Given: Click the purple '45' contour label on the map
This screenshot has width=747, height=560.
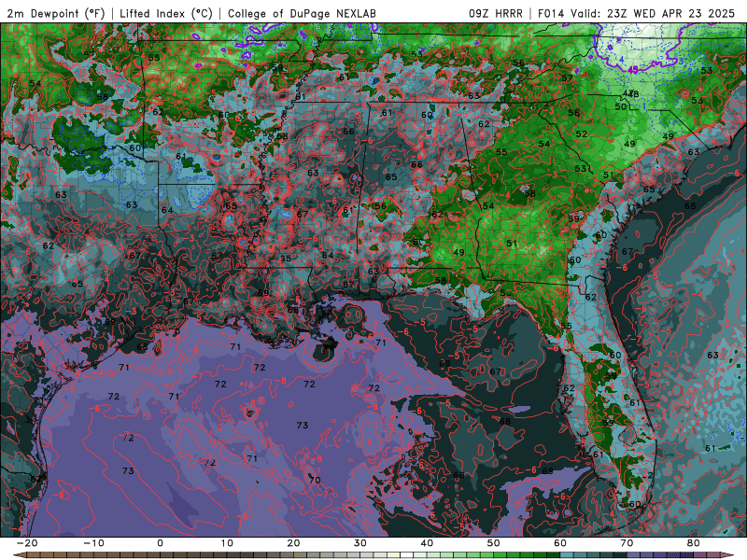Looking at the screenshot, I should coord(633,69).
